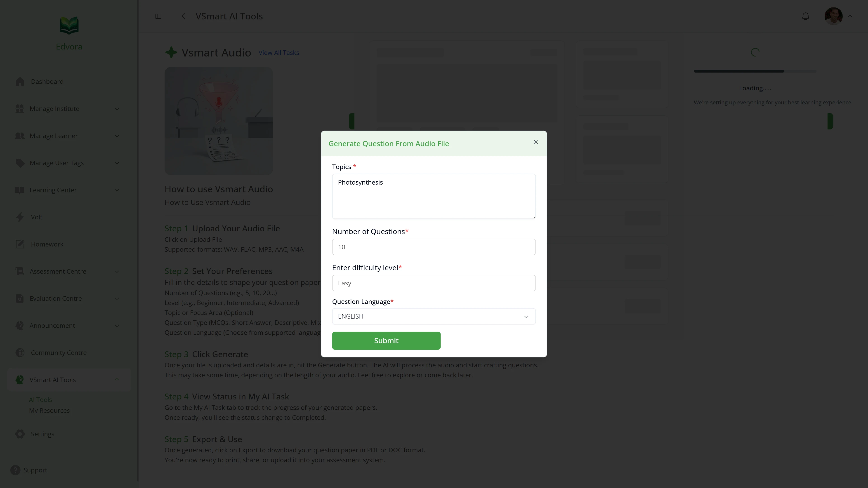Click the Settings gear icon

click(20, 434)
